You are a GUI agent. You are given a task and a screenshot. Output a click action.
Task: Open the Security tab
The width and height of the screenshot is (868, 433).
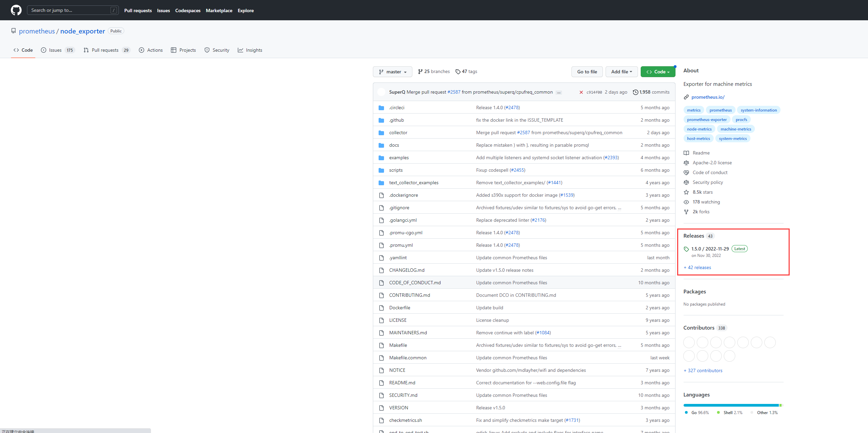pos(217,50)
